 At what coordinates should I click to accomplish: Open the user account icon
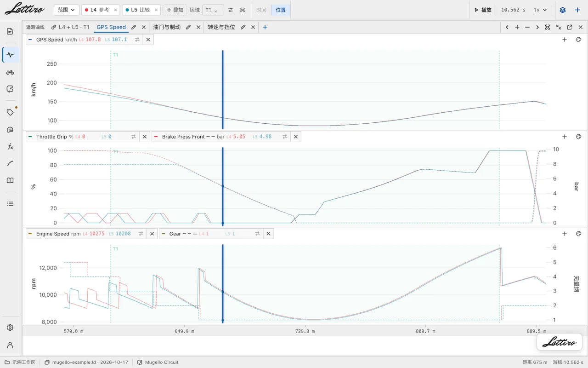[x=10, y=345]
